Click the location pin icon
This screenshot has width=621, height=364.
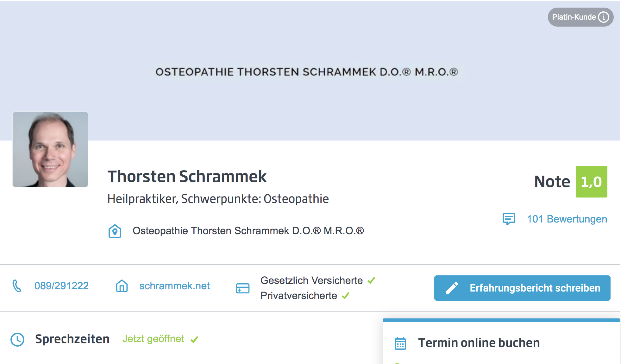point(115,231)
